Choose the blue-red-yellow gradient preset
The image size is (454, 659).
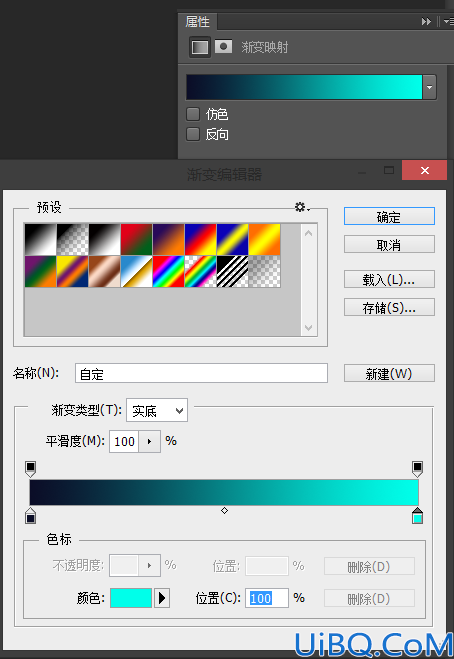[200, 240]
